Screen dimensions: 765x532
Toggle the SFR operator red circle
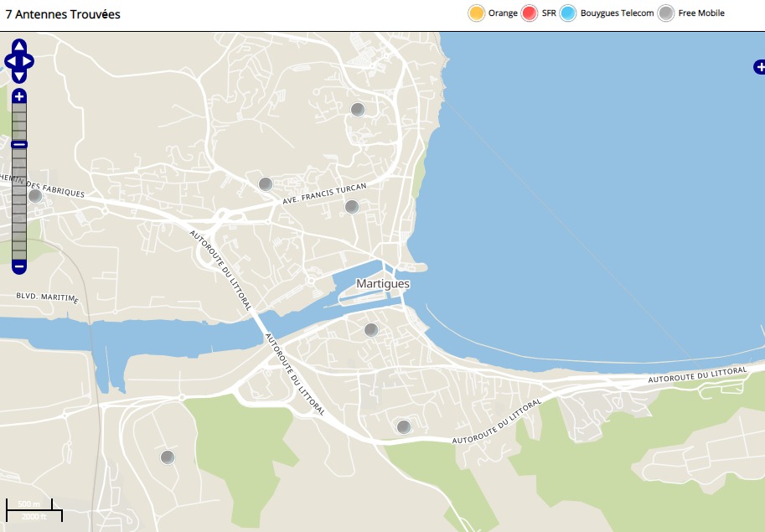[x=530, y=13]
